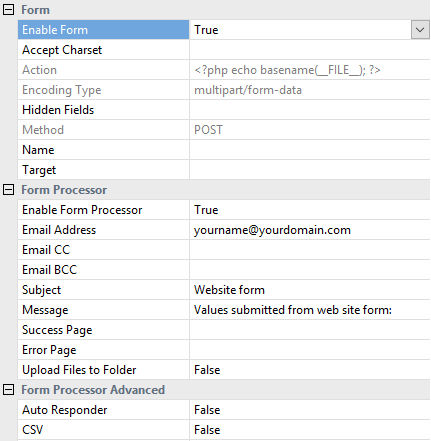
Task: Toggle the Auto Responder False value
Action: tap(310, 410)
